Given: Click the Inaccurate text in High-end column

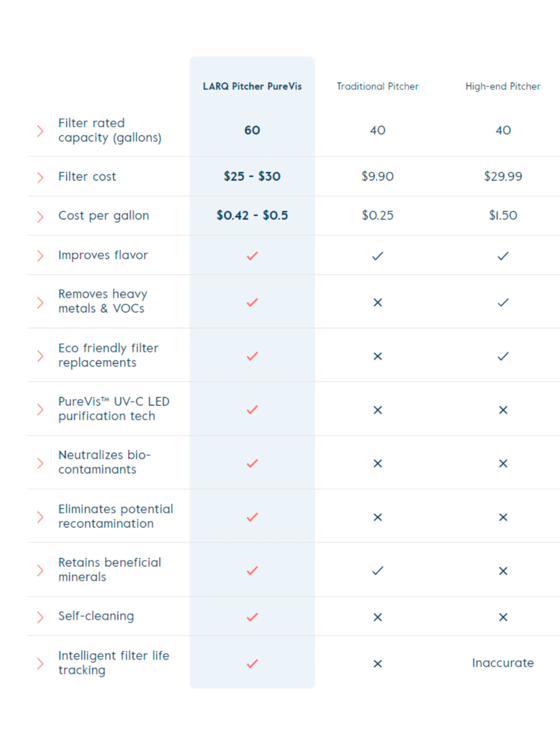Looking at the screenshot, I should [503, 663].
